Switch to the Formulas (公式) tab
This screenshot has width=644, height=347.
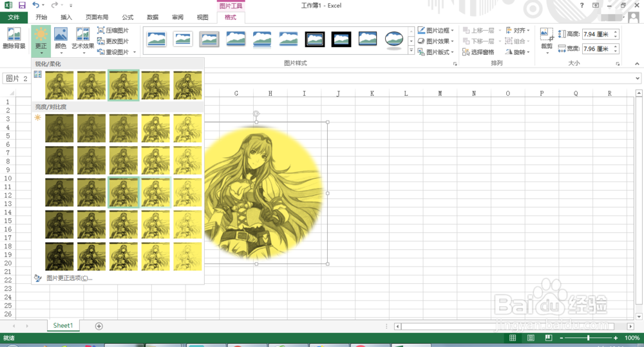point(128,17)
